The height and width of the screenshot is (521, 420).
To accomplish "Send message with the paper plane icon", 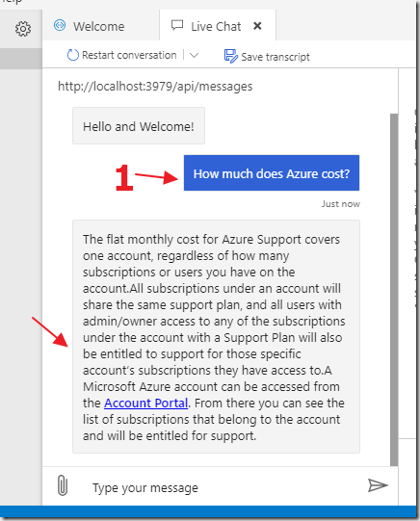I will [x=378, y=485].
